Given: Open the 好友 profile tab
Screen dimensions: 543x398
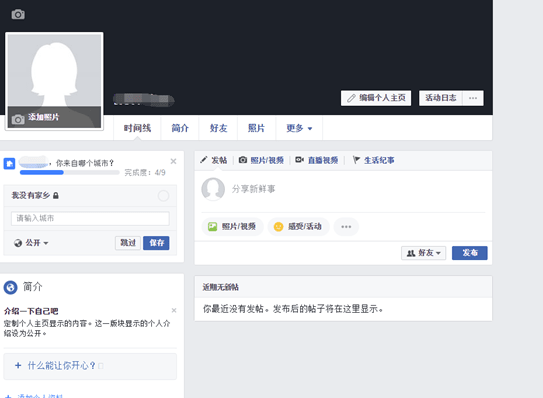Looking at the screenshot, I should point(218,128).
